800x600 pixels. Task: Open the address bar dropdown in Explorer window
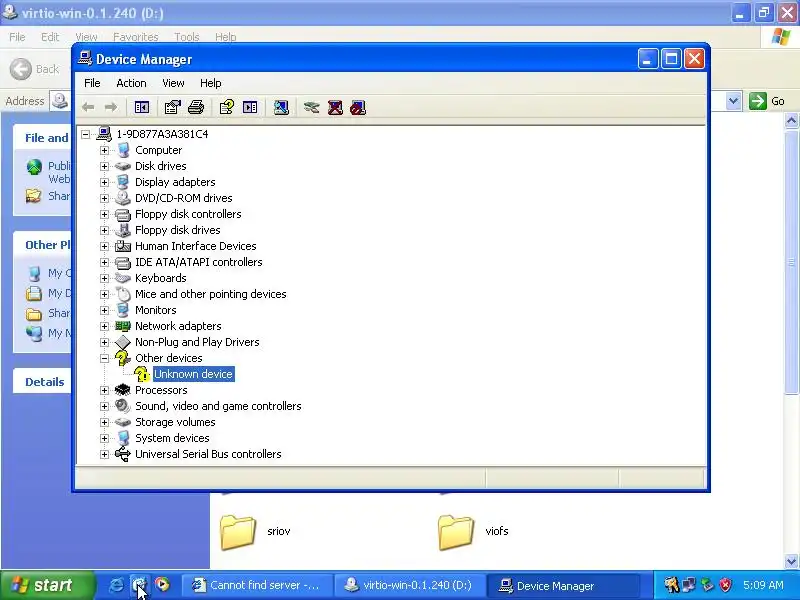733,101
